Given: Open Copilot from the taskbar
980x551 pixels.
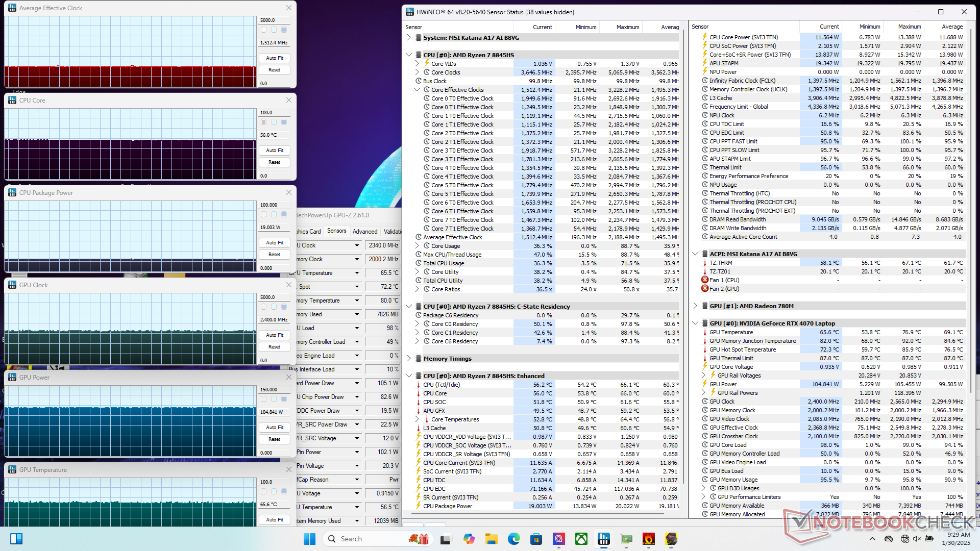Looking at the screenshot, I should click(x=469, y=539).
